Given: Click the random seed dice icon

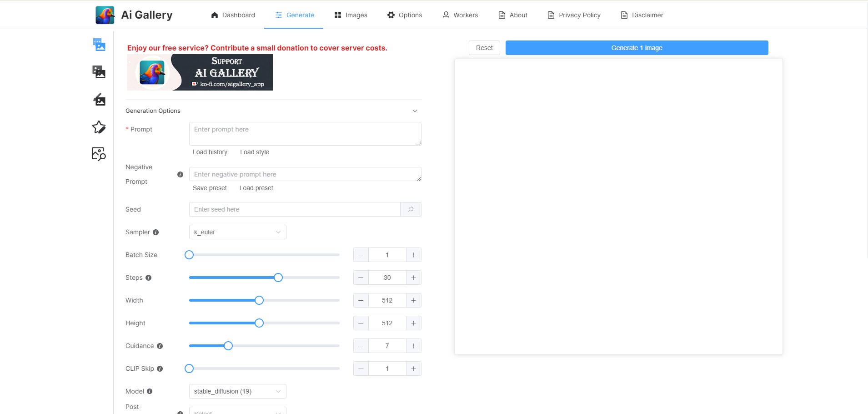Looking at the screenshot, I should point(411,209).
